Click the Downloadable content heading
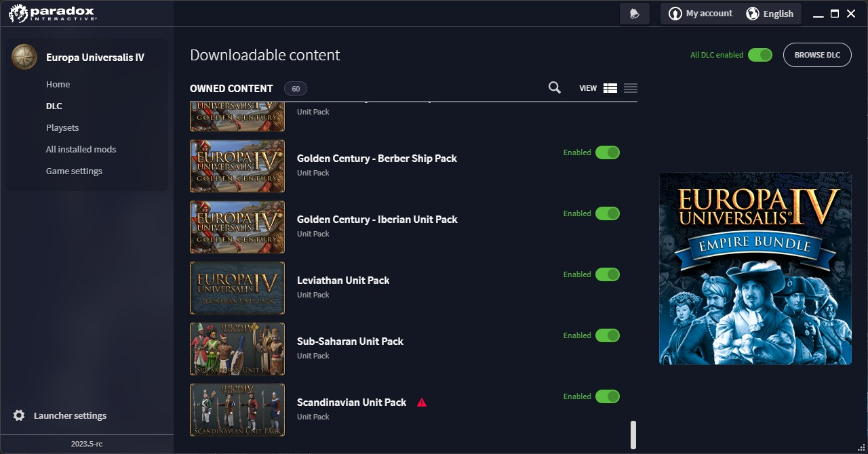 [265, 55]
